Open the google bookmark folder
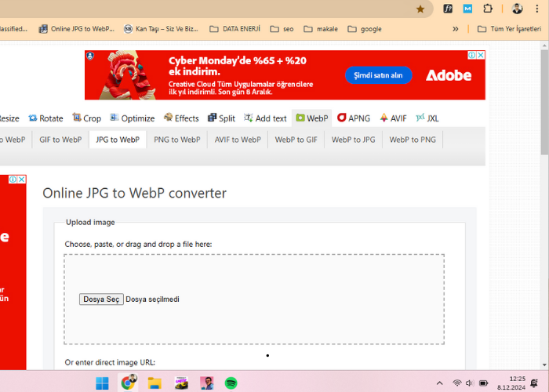Image resolution: width=549 pixels, height=392 pixels. click(365, 29)
